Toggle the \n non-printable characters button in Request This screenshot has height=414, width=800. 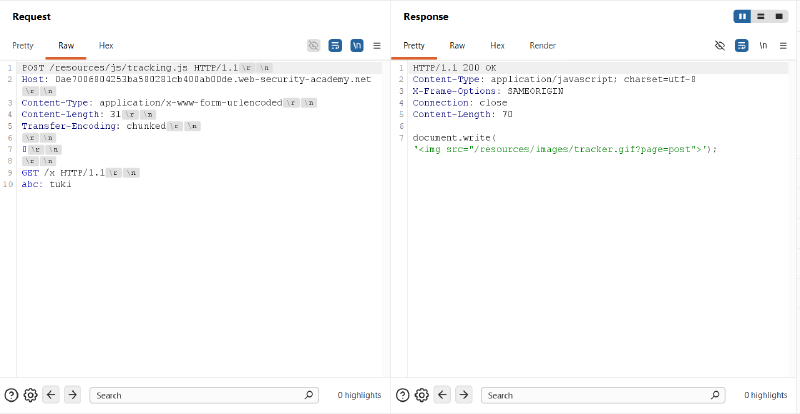coord(357,45)
